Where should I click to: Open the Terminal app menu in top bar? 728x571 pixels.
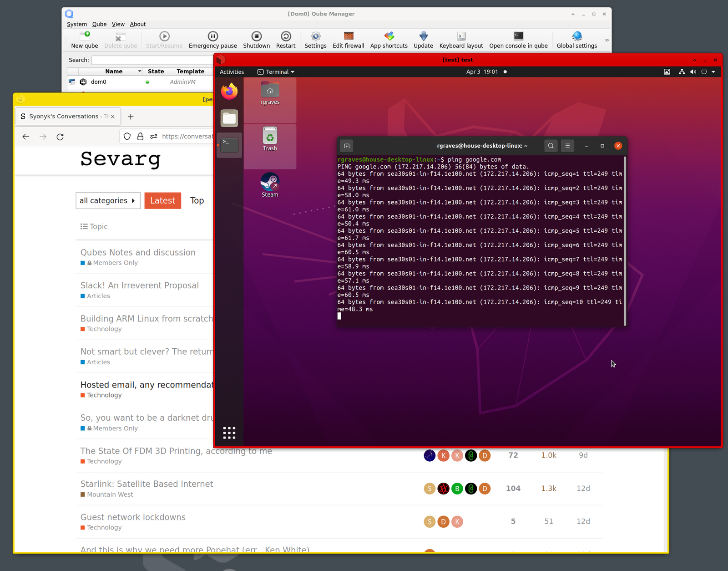[x=276, y=72]
